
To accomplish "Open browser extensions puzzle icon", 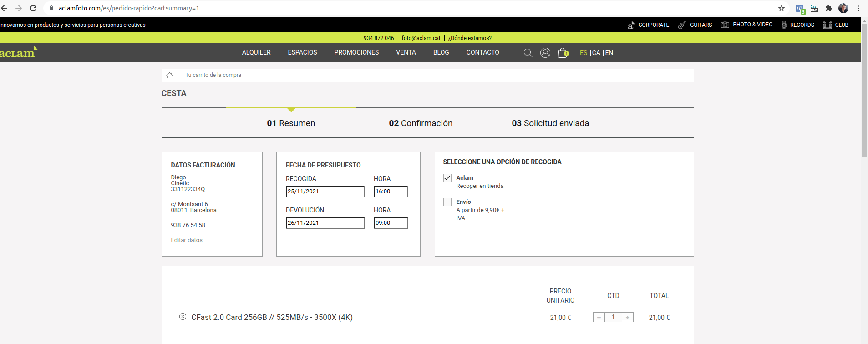I will [829, 8].
